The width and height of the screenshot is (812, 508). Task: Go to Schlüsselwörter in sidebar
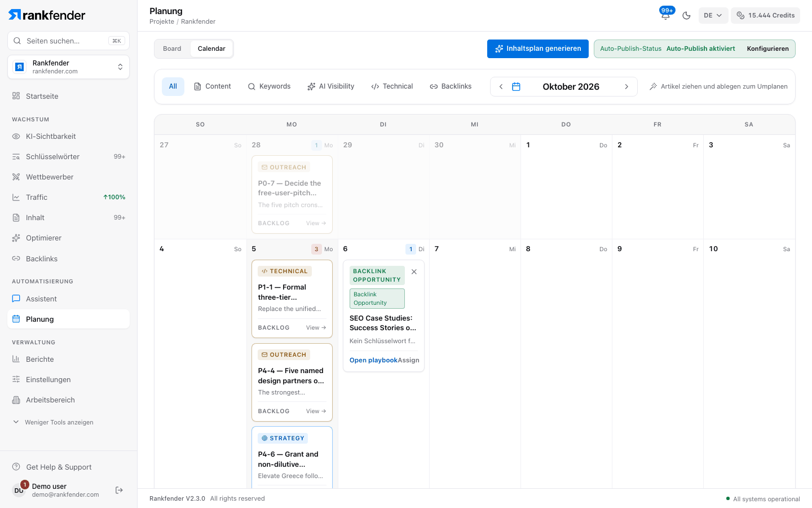click(x=68, y=156)
